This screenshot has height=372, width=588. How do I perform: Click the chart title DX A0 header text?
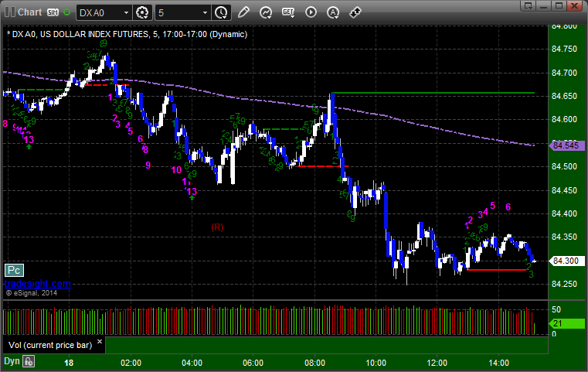[127, 34]
